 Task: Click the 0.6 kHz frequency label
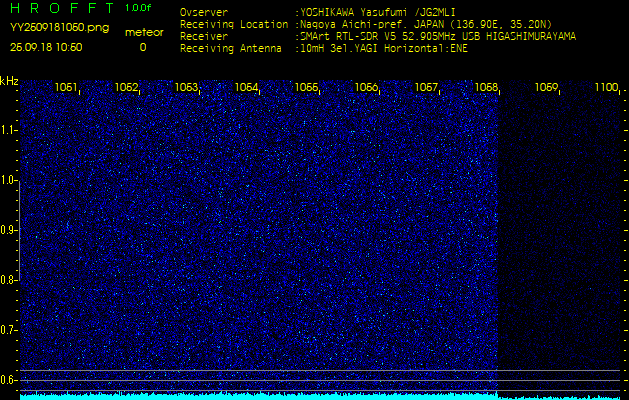coord(9,380)
